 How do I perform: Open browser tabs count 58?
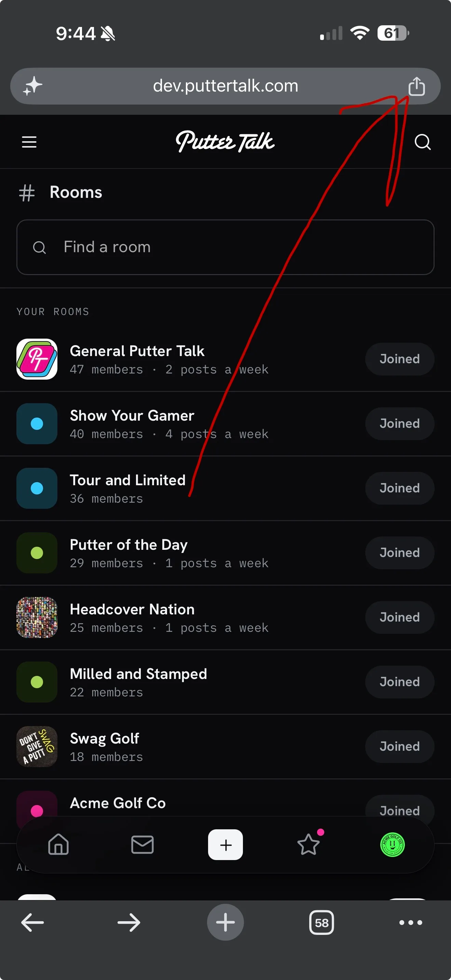click(x=321, y=922)
